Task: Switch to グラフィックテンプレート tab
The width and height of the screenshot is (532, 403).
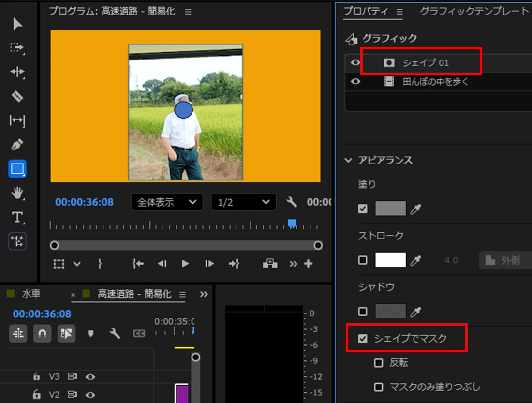Action: pyautogui.click(x=474, y=11)
